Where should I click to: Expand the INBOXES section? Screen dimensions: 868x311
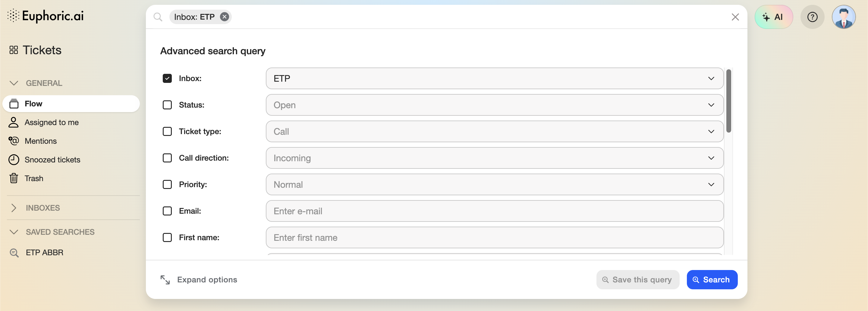(42, 208)
